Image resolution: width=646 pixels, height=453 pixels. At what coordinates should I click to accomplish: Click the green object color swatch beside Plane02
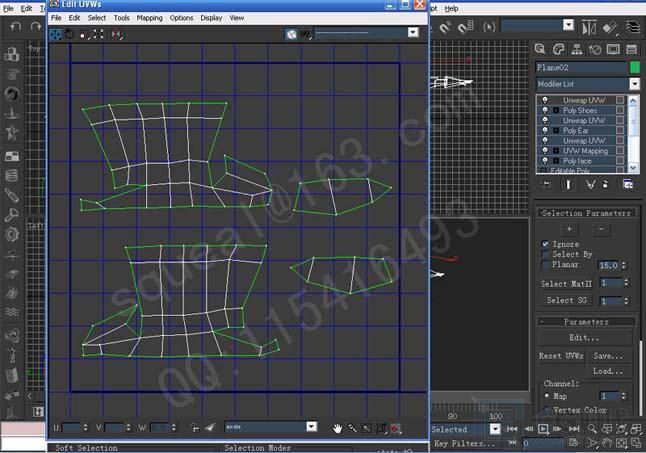[x=635, y=67]
